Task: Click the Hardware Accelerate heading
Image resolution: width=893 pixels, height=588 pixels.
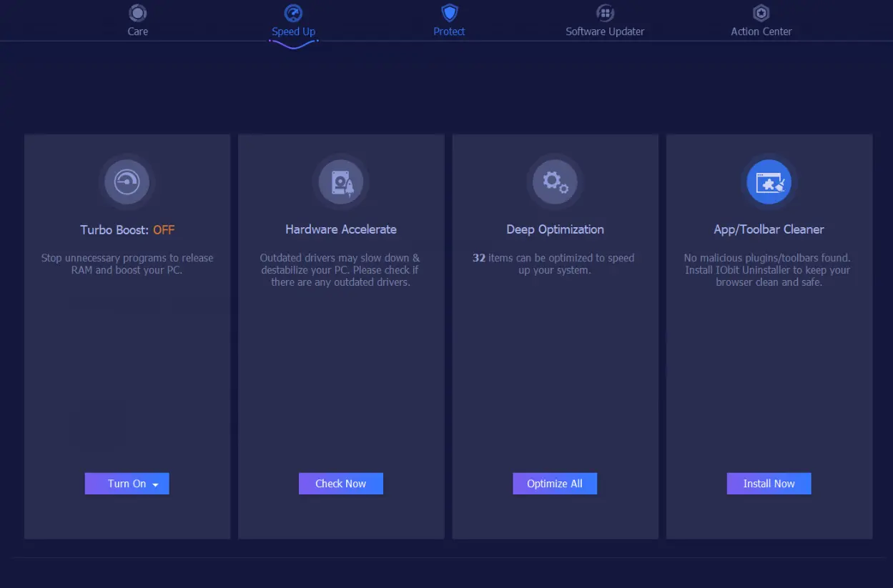Action: [341, 229]
